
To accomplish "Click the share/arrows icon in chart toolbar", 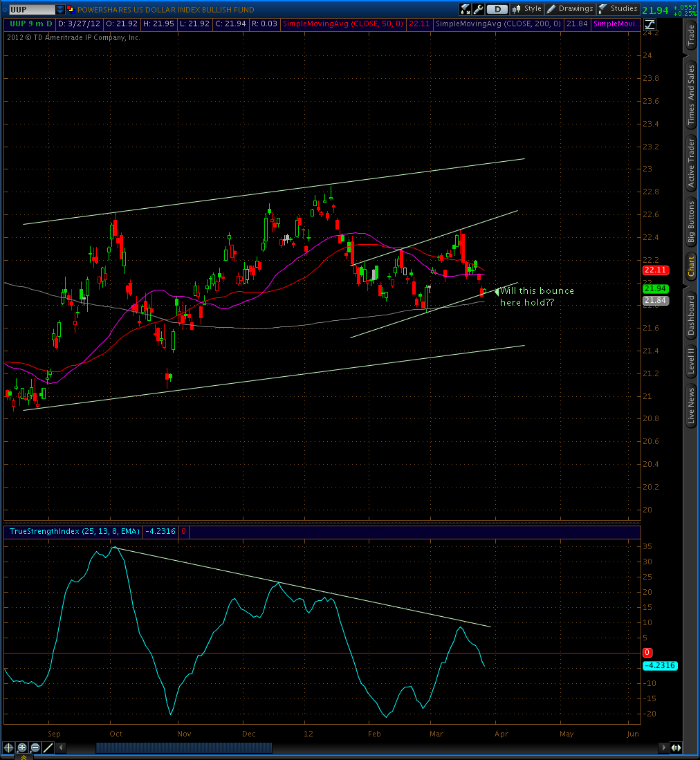I will (x=465, y=9).
